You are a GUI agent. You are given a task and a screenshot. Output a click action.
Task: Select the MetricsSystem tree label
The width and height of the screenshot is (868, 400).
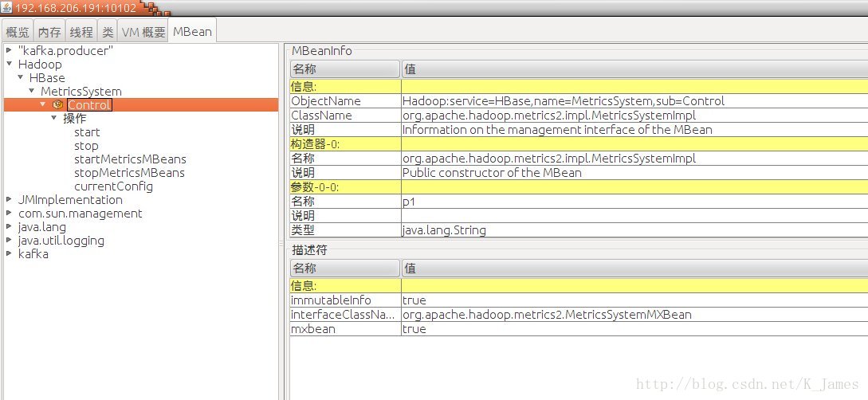point(81,92)
